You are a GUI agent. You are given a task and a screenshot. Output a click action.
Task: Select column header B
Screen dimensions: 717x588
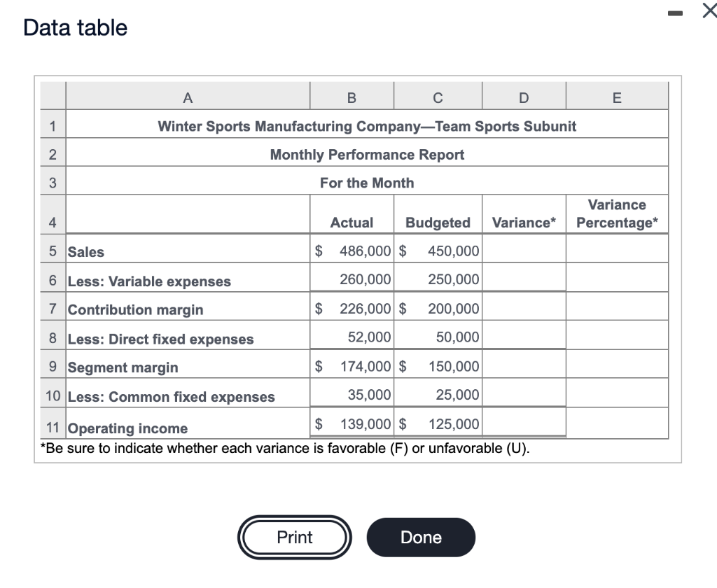(x=351, y=96)
